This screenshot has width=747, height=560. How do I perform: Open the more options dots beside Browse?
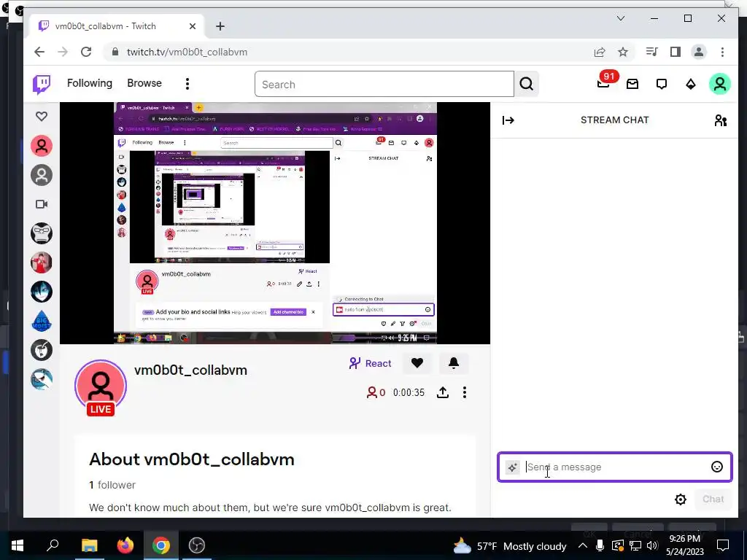(187, 84)
